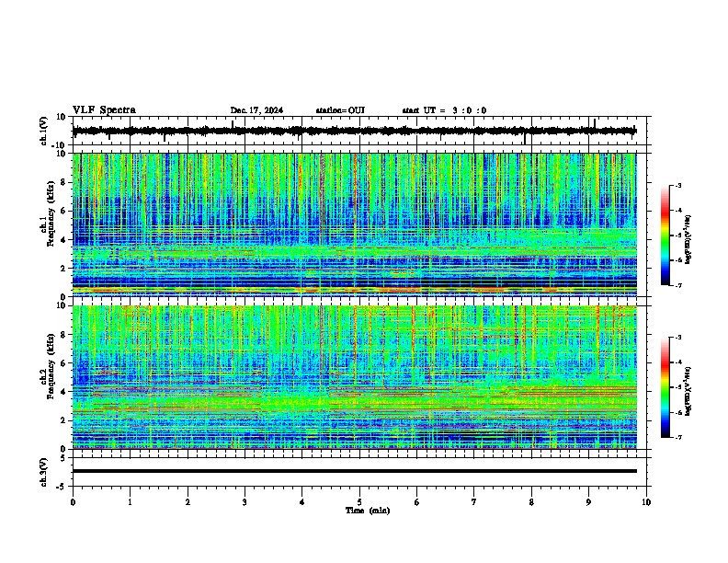Click the ch.1 spectrogram color scale bar

click(665, 236)
